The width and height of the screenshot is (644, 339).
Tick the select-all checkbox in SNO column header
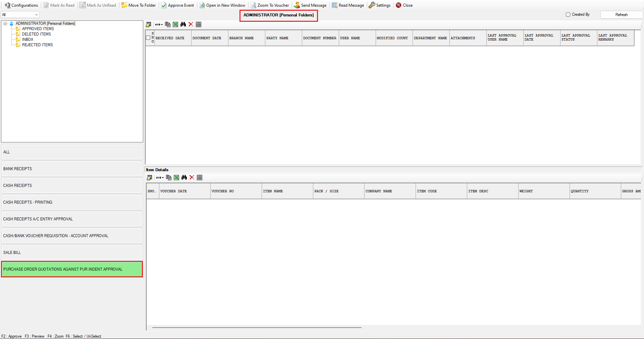(148, 38)
